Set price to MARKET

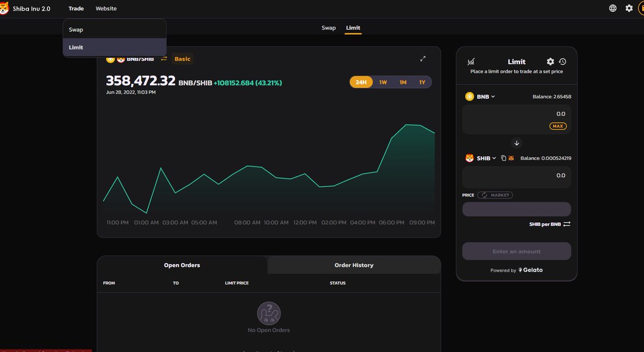495,195
